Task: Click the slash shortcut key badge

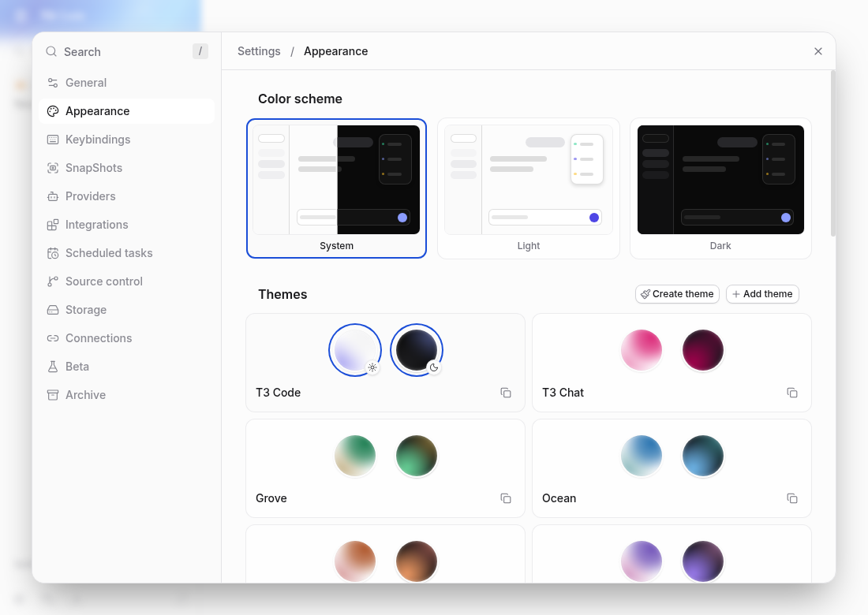Action: [x=200, y=51]
